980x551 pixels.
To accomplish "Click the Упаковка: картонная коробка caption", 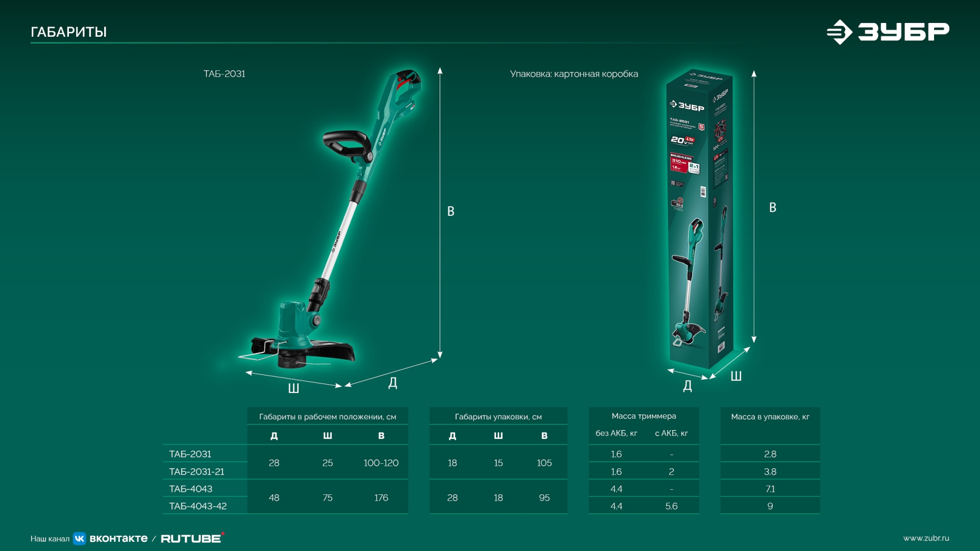I will pos(574,73).
